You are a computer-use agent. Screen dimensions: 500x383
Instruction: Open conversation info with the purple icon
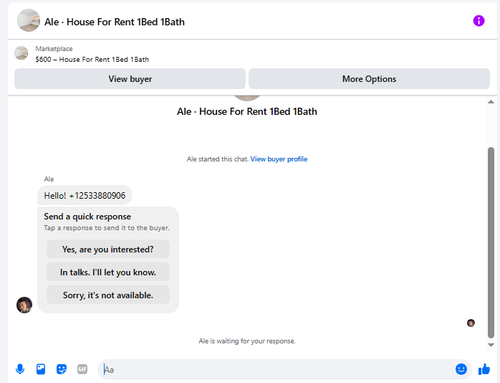(x=479, y=21)
